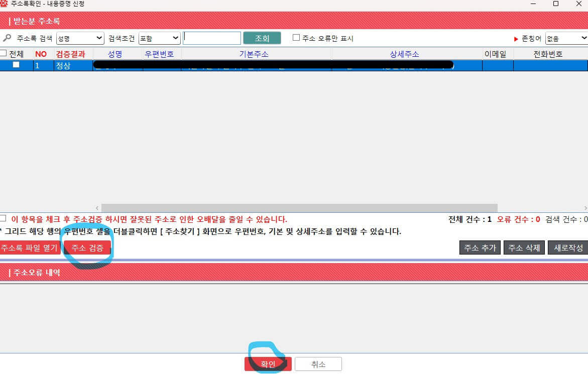This screenshot has width=588, height=374.
Task: Click the 주소 추가 button
Action: tap(480, 247)
